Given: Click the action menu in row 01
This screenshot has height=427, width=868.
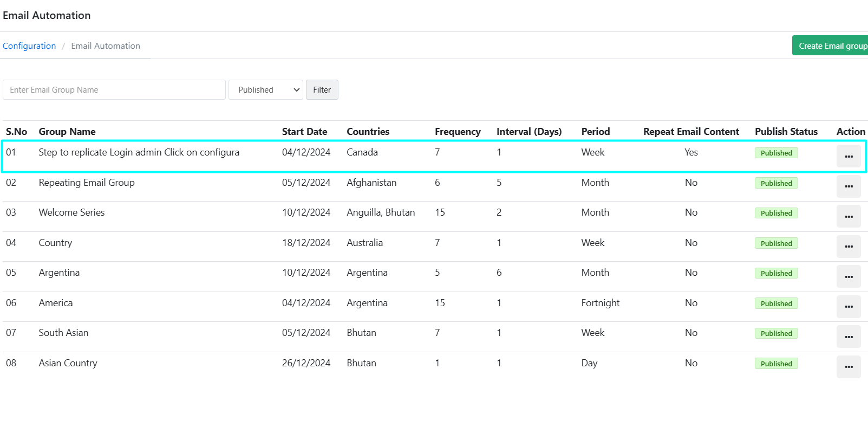Looking at the screenshot, I should [848, 157].
